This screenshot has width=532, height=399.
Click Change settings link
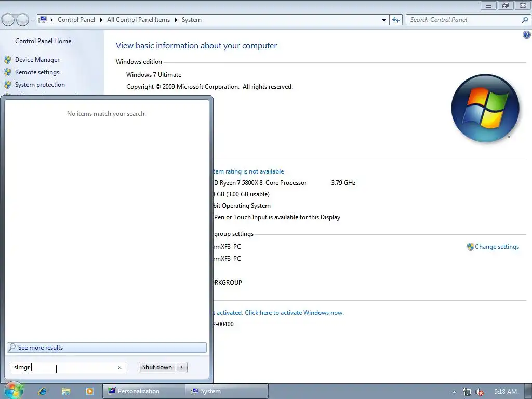click(497, 247)
